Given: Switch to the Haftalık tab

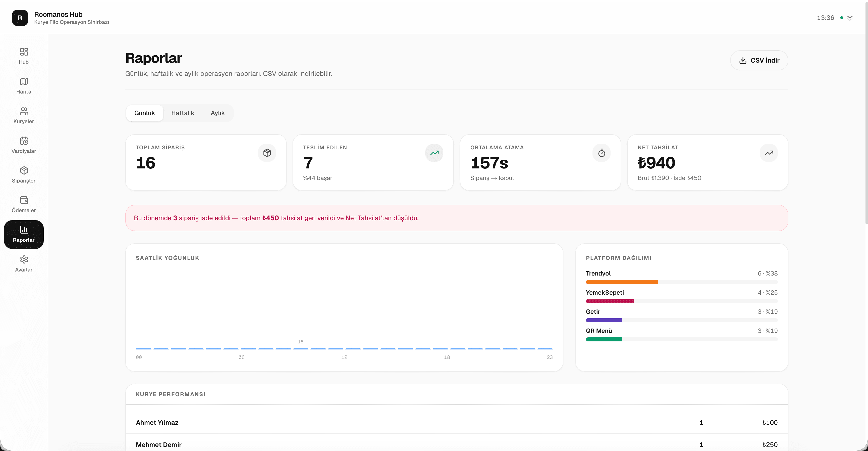Looking at the screenshot, I should click(183, 113).
